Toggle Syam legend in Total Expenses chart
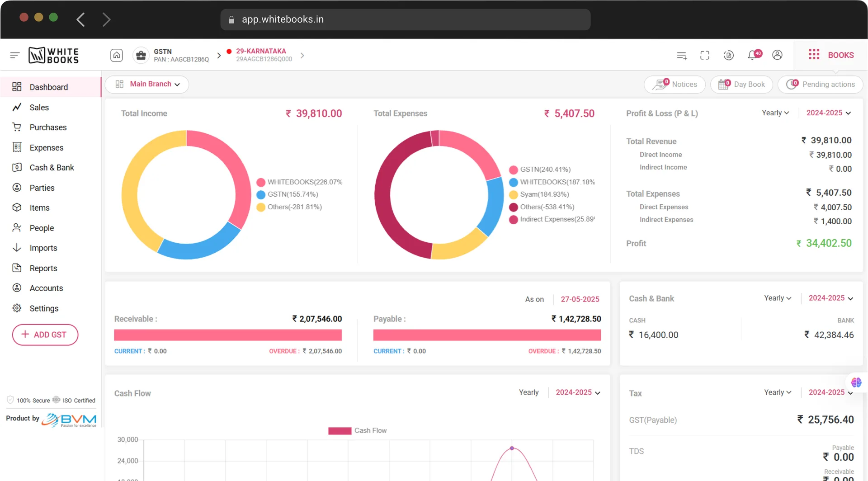This screenshot has width=868, height=481. 539,194
